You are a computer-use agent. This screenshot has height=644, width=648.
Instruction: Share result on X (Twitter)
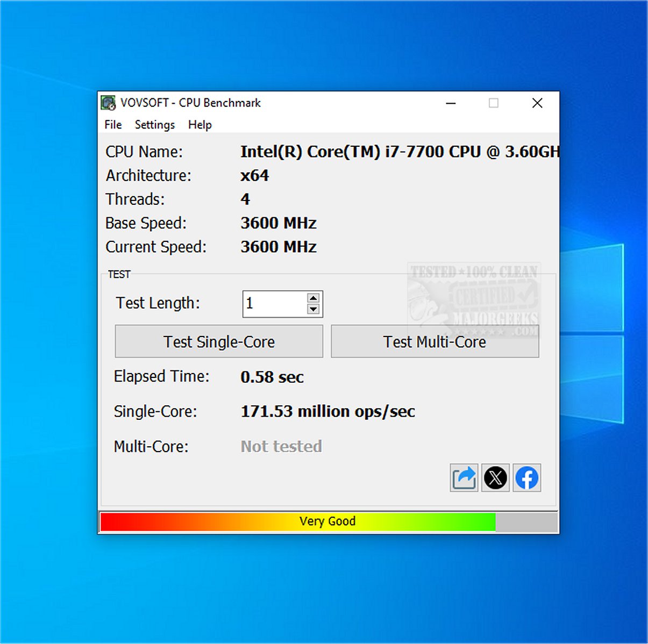point(495,478)
